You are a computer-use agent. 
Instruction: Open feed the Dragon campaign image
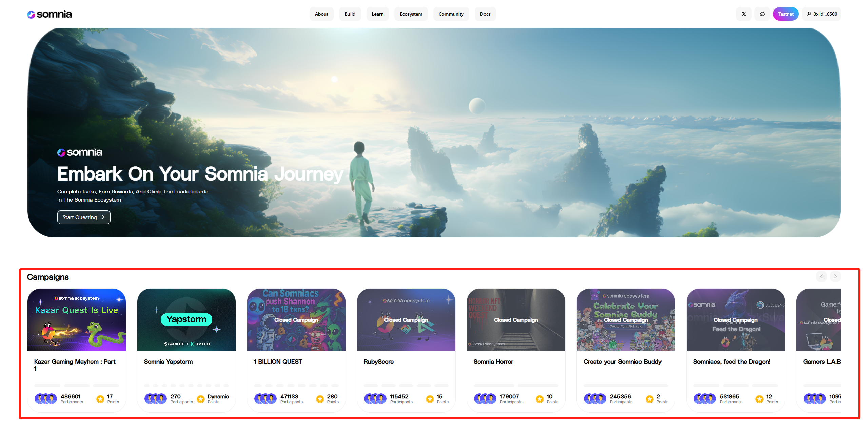coord(736,320)
